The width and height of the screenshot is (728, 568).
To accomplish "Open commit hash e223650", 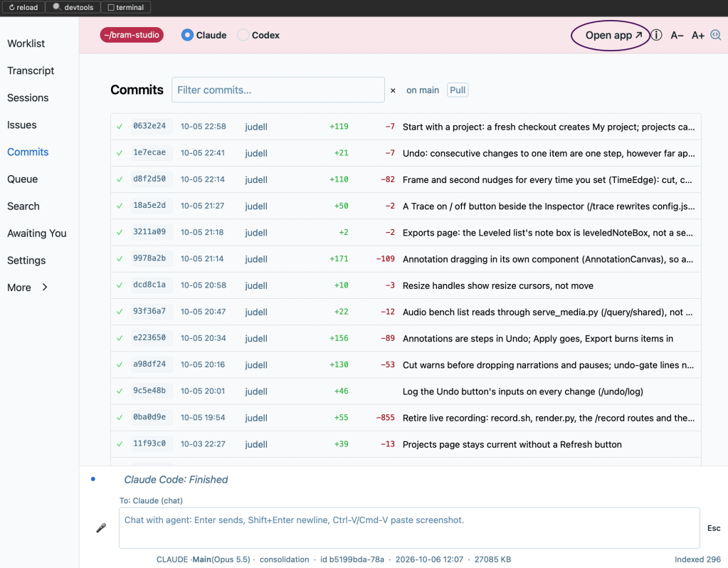I will point(149,337).
